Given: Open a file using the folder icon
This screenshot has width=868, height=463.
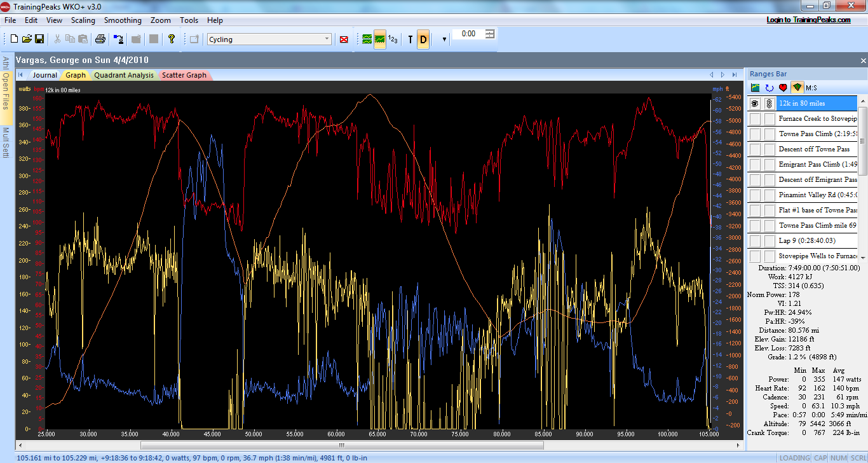Looking at the screenshot, I should (27, 39).
